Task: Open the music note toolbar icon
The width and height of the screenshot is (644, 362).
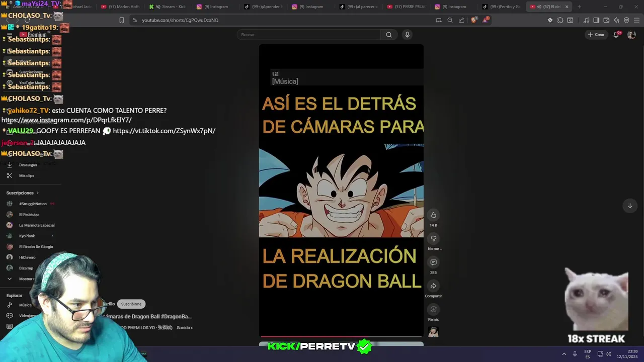Action: [x=586, y=20]
